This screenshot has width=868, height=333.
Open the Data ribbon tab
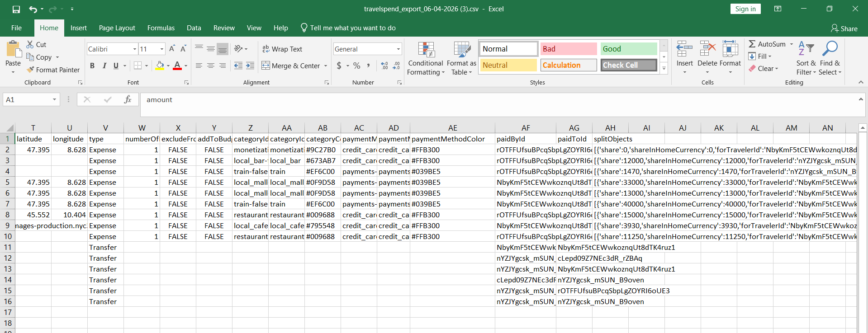coord(194,28)
